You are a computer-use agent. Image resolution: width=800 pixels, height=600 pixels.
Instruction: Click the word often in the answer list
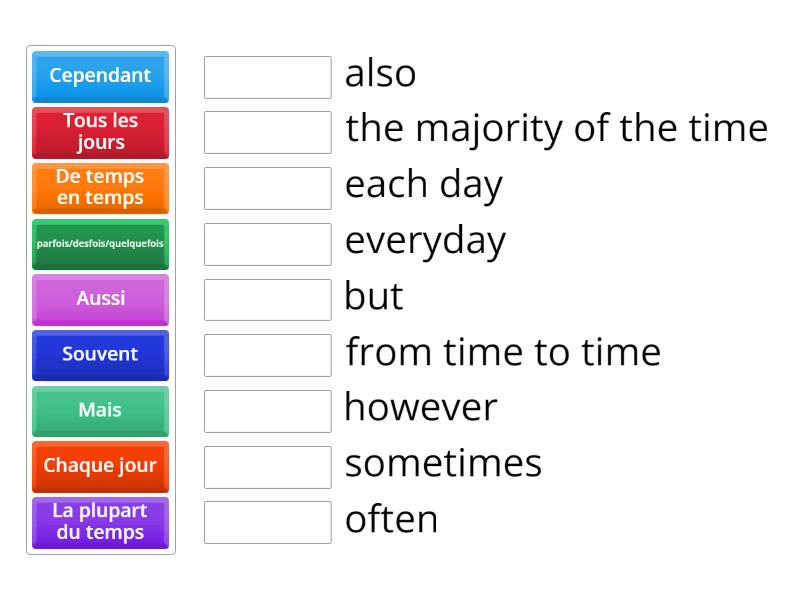[x=391, y=520]
